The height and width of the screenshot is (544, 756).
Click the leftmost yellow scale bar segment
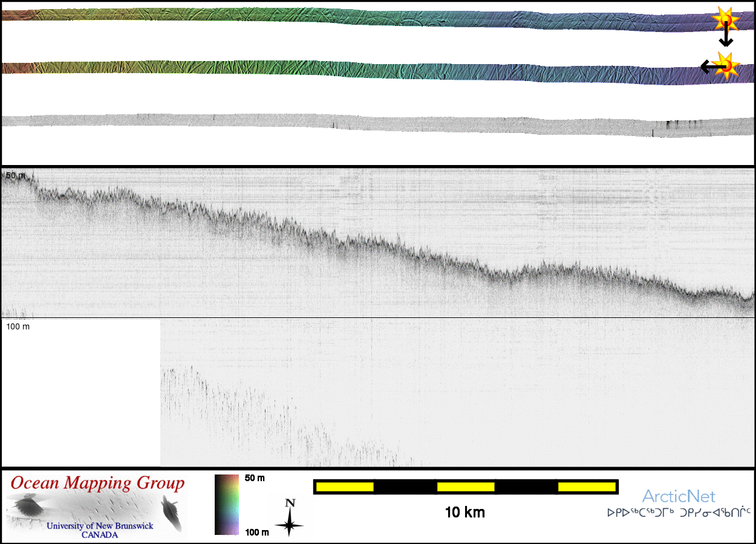tap(345, 487)
